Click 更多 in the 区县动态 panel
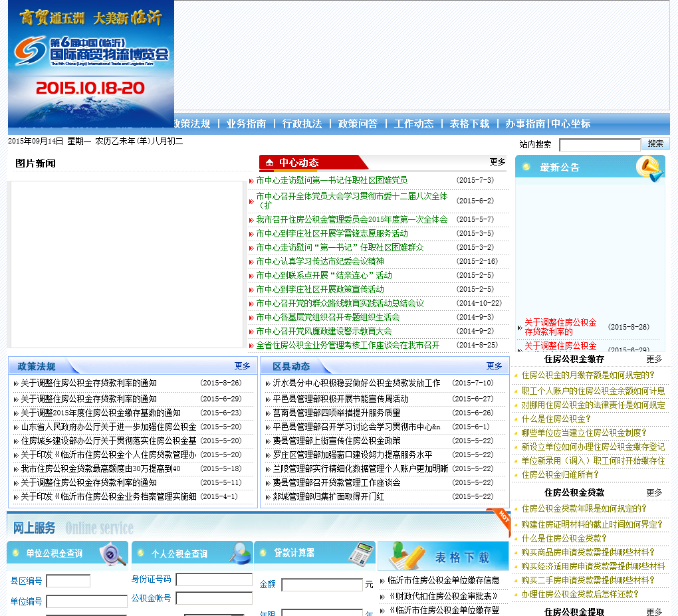This screenshot has width=678, height=616. [x=494, y=366]
